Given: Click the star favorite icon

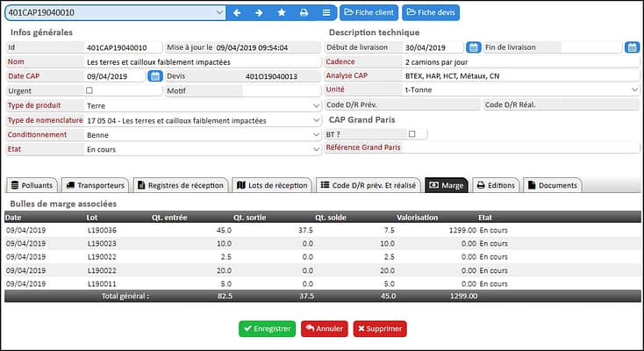Looking at the screenshot, I should (282, 13).
